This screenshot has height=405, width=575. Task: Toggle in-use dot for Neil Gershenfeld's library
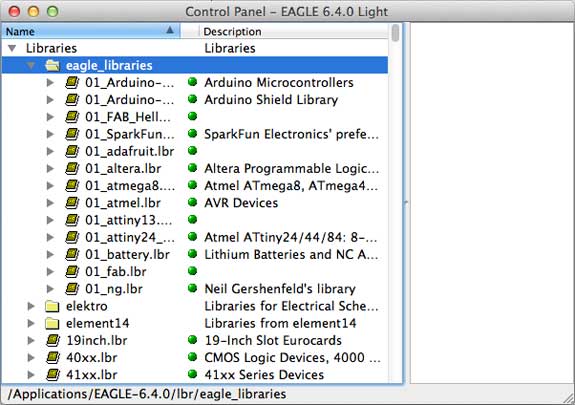[x=193, y=288]
